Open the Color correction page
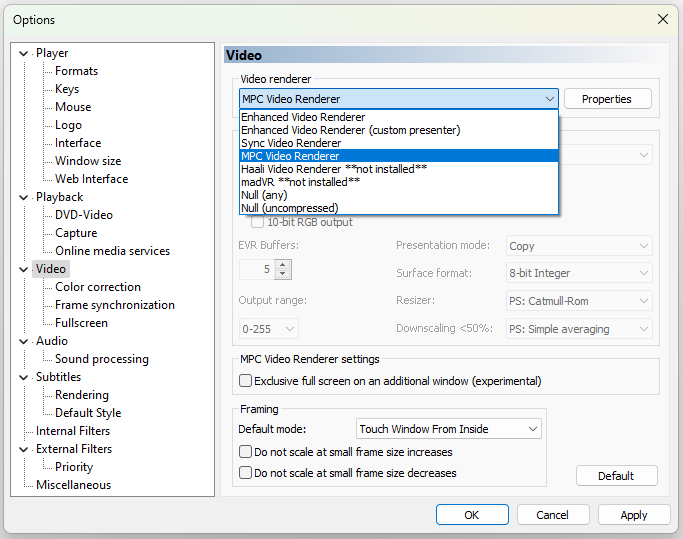Viewport: 683px width, 539px height. (x=98, y=287)
